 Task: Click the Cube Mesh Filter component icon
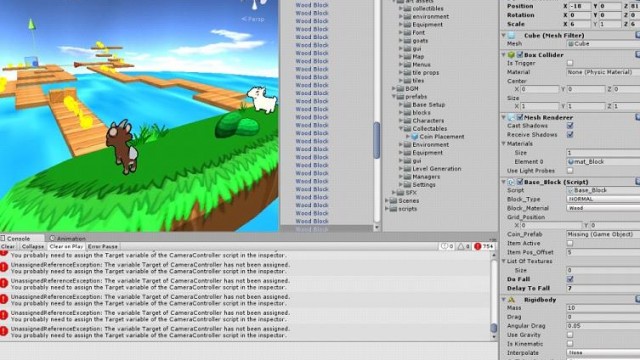(511, 36)
